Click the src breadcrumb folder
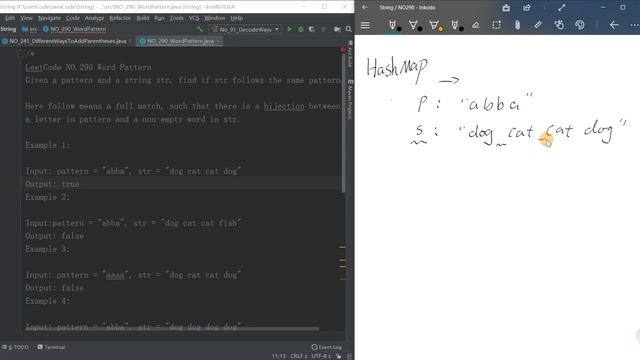Image resolution: width=640 pixels, height=360 pixels. [29, 29]
